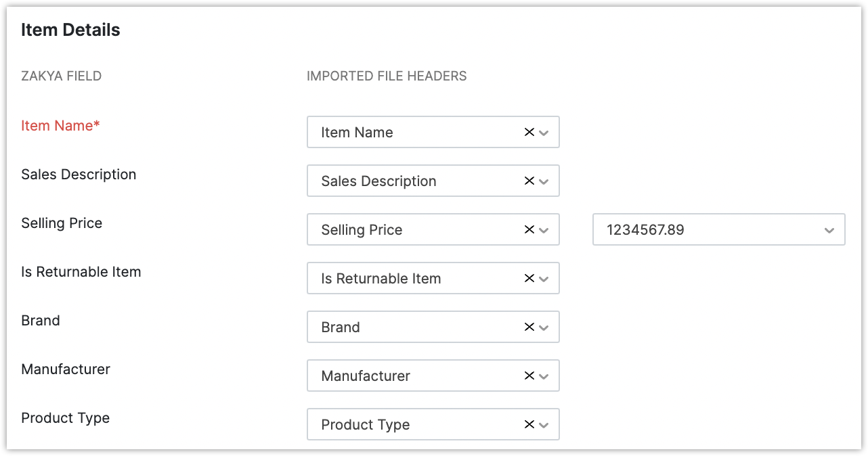
Task: Remove the Selling Price mapping selection
Action: click(x=529, y=230)
